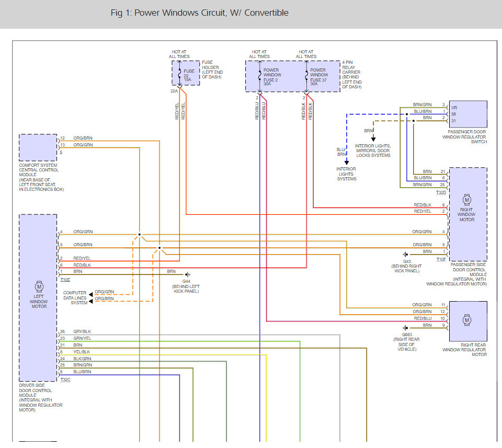Click the BLU/BRN splice dot near switch pin 1

pyautogui.click(x=407, y=114)
